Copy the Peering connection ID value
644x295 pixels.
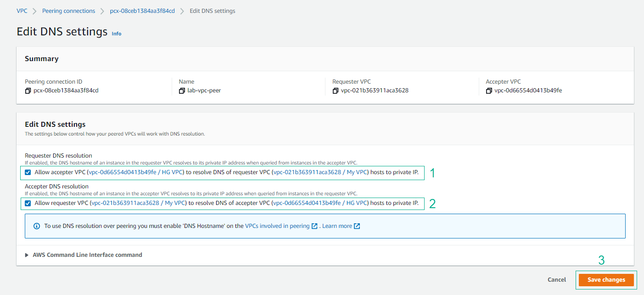click(28, 91)
